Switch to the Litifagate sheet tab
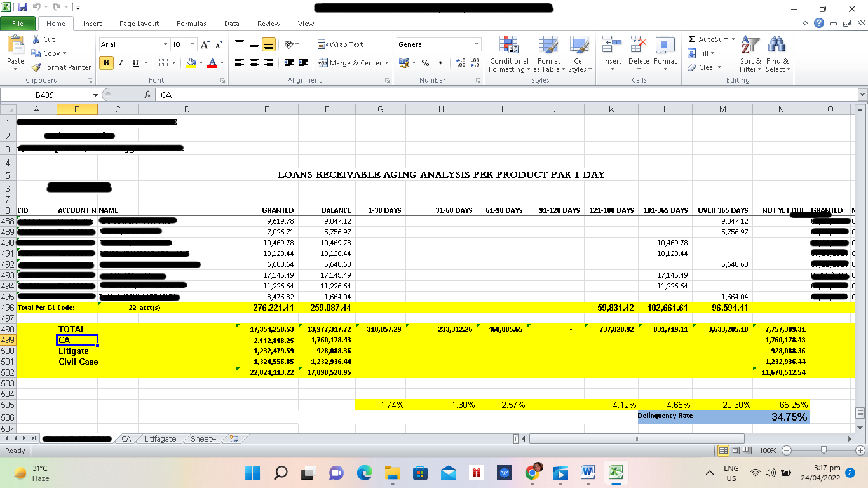This screenshot has width=868, height=488. pyautogui.click(x=160, y=438)
